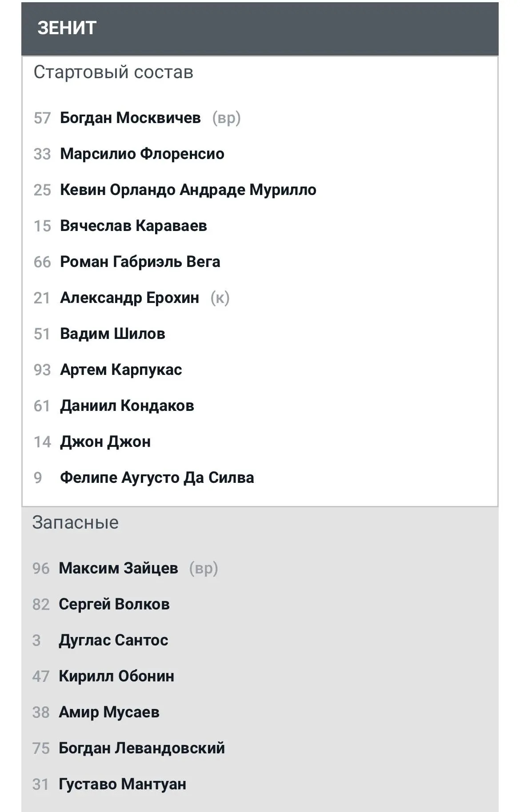Select player Марсилио Флоренсио
Screen dimensions: 520x812
coord(142,154)
